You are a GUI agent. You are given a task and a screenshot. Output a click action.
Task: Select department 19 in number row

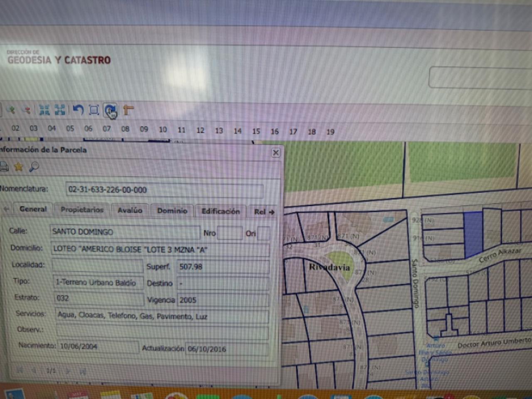coord(330,132)
